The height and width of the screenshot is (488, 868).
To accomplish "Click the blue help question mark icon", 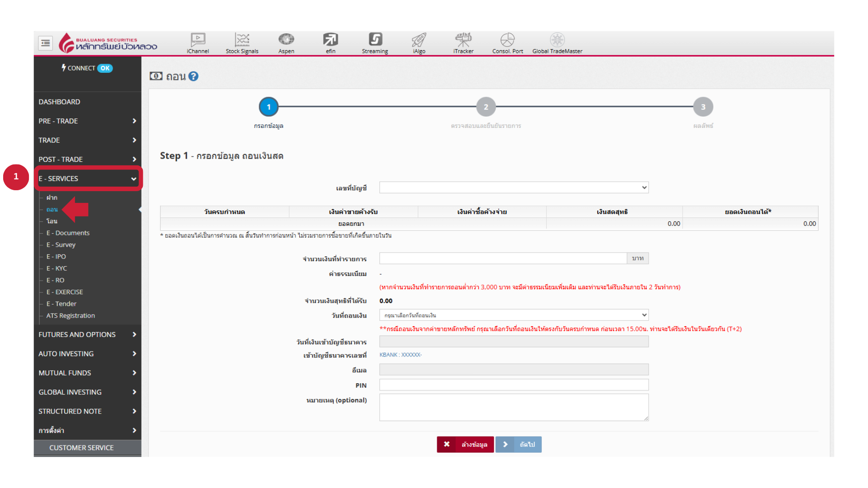I will 193,76.
